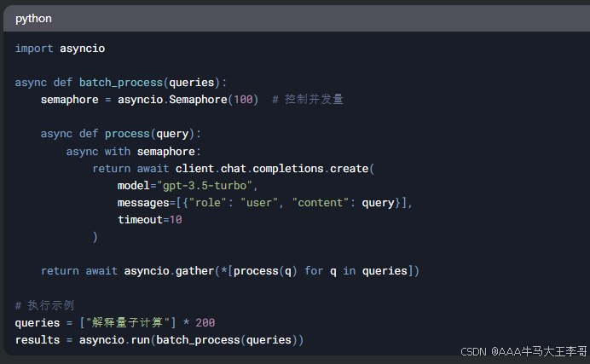This screenshot has height=364, width=590.
Task: Click "asyncio.run(batch_process(queries))" on the results line
Action: [191, 340]
